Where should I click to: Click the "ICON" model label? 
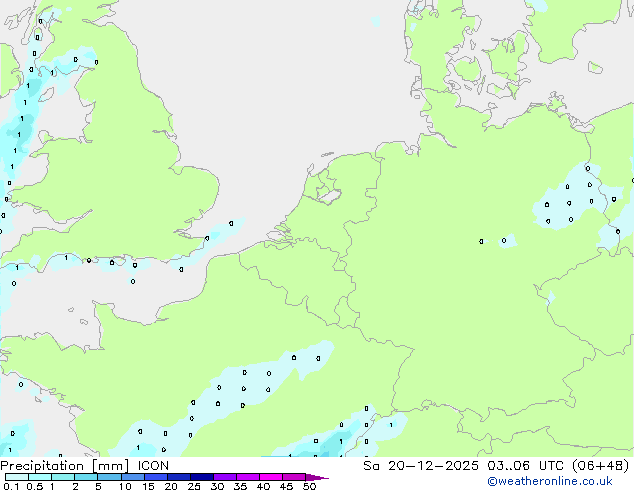tap(153, 466)
